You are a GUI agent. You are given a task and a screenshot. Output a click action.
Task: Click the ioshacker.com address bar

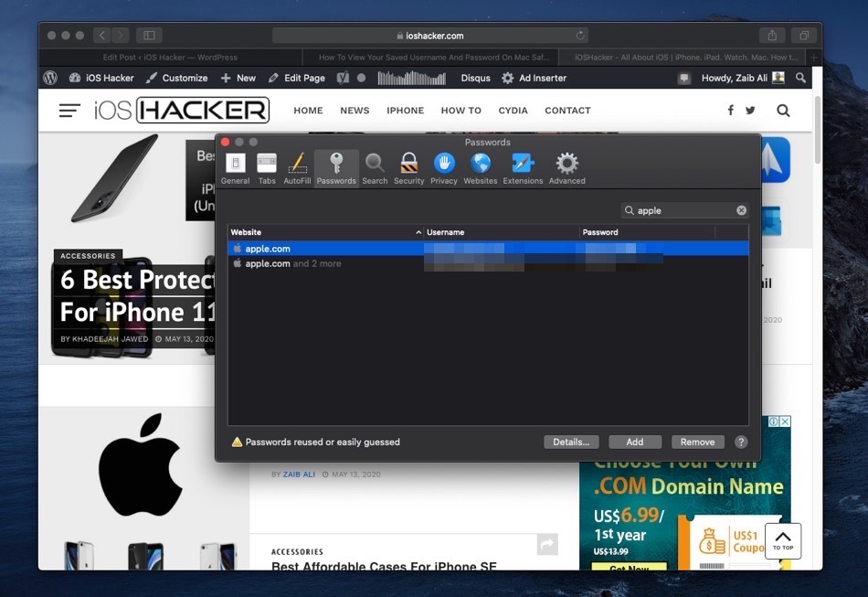click(x=430, y=36)
